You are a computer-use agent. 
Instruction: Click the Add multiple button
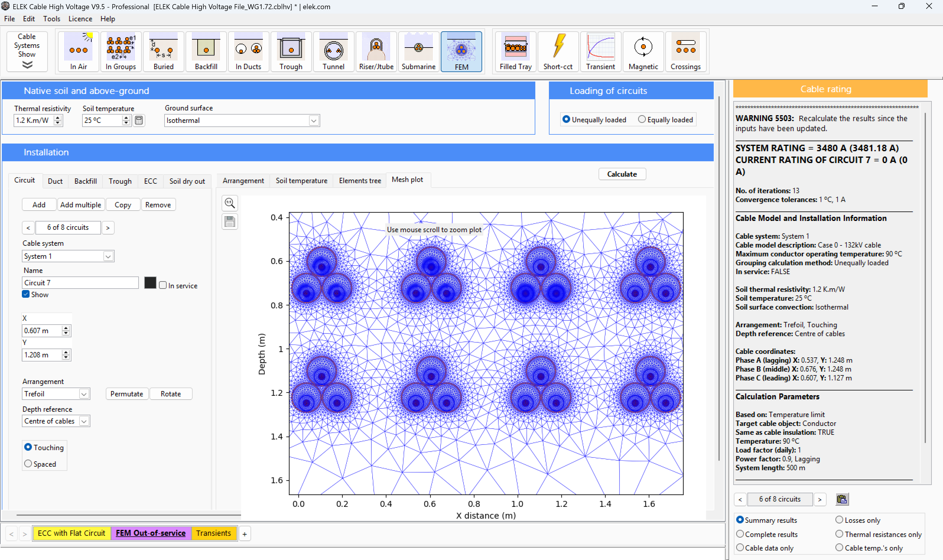tap(81, 204)
